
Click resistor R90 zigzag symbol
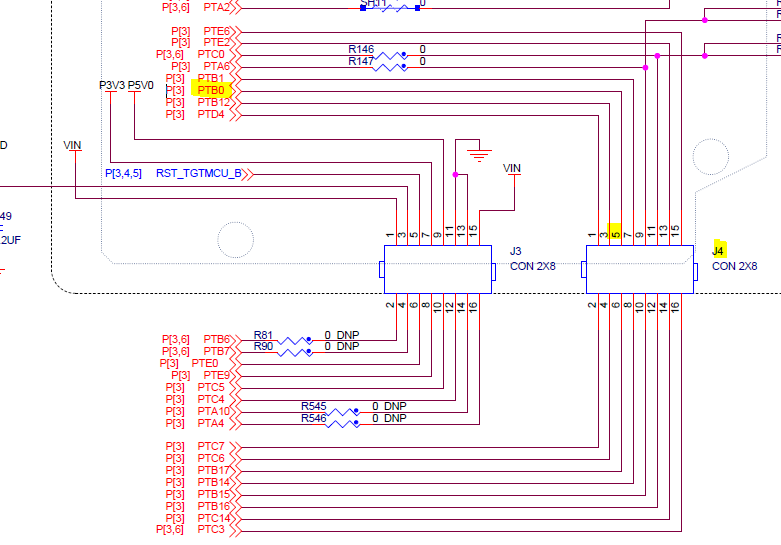click(x=295, y=353)
